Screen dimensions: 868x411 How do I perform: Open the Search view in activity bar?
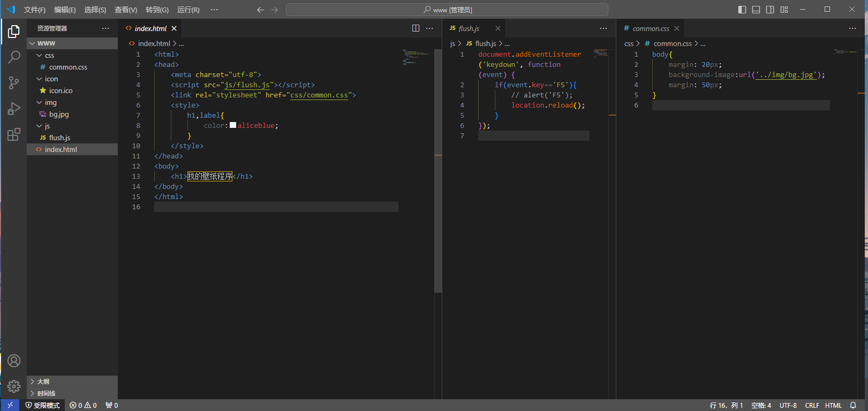pyautogui.click(x=14, y=57)
